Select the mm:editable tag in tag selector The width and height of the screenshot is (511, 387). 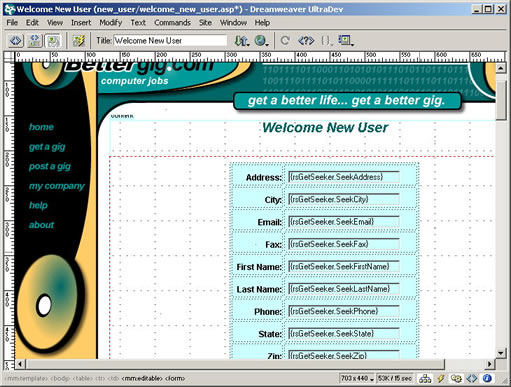(x=142, y=379)
